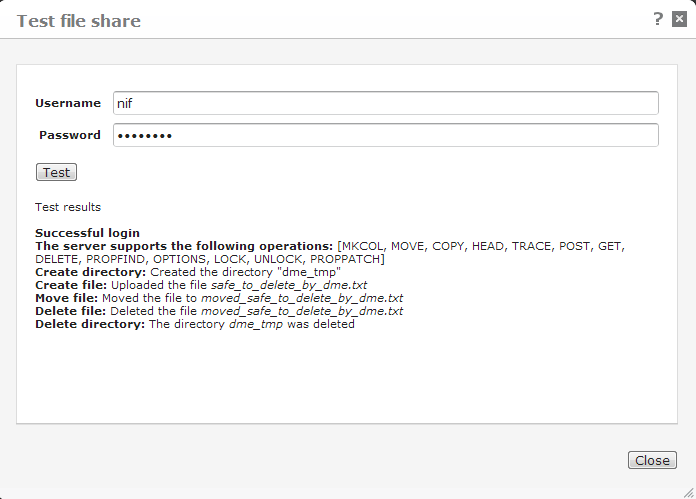Click the Close button at bottom right
Screen dimensions: 696x499
point(652,460)
